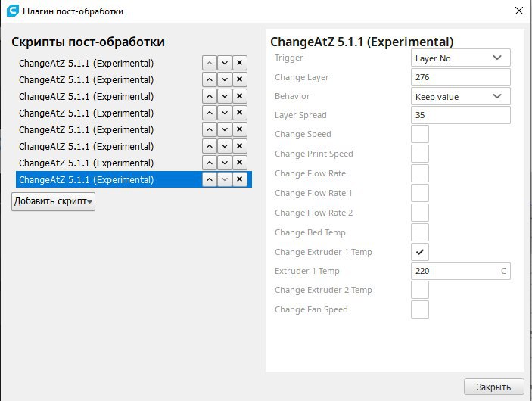532x401 pixels.
Task: Move the third ChangeAtZ script down
Action: coord(225,96)
